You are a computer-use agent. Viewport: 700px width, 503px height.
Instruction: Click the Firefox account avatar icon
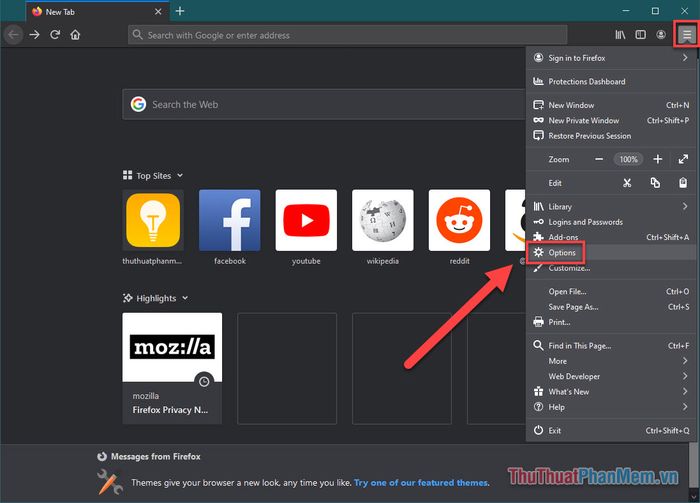[x=661, y=35]
